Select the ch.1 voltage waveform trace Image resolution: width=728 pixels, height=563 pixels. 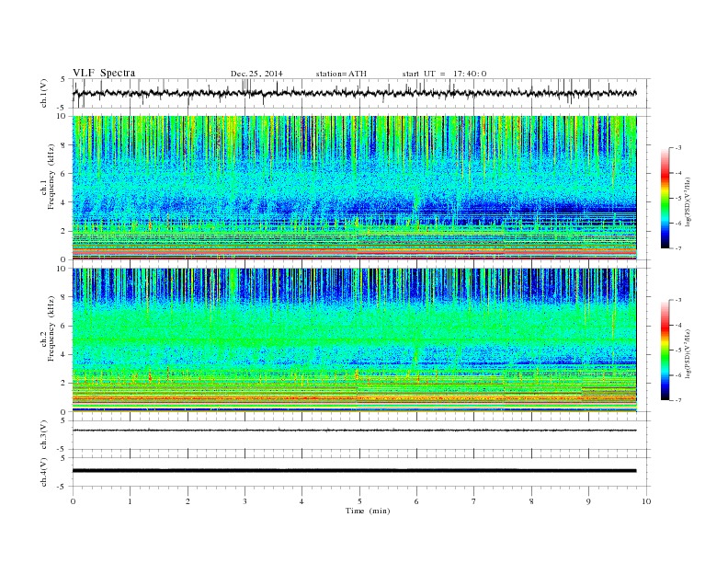pyautogui.click(x=354, y=93)
